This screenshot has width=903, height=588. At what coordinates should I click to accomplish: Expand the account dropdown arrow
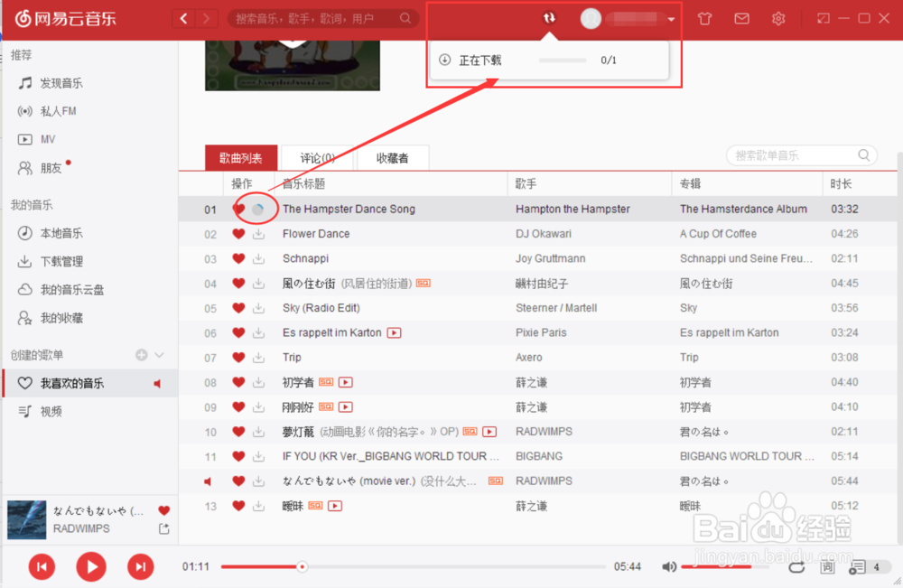pyautogui.click(x=672, y=20)
